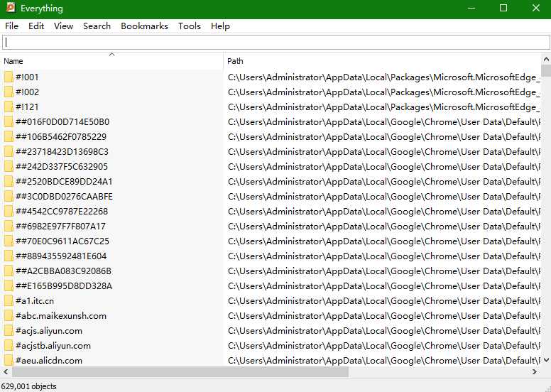551x392 pixels.
Task: Select row name ##3C0DBD0276CAABFE
Action: [65, 197]
